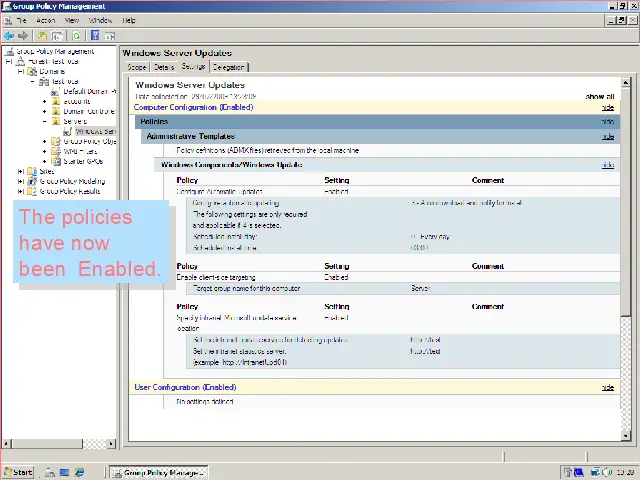Viewport: 640px width, 480px height.
Task: Click report scrollbar up arrow
Action: tap(626, 82)
